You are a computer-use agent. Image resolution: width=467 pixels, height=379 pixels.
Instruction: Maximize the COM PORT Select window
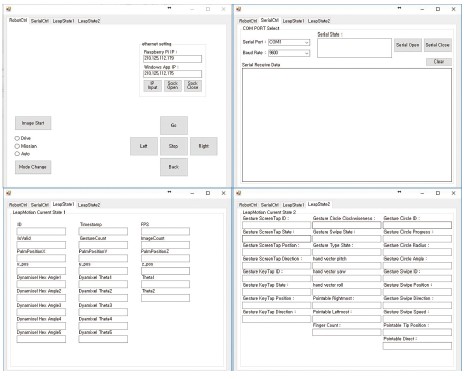pos(438,9)
